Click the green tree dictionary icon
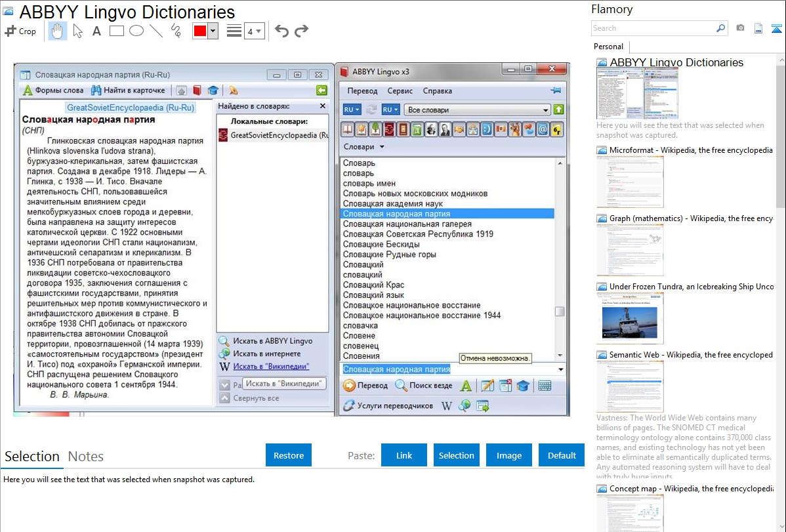This screenshot has height=532, width=786. click(x=375, y=130)
